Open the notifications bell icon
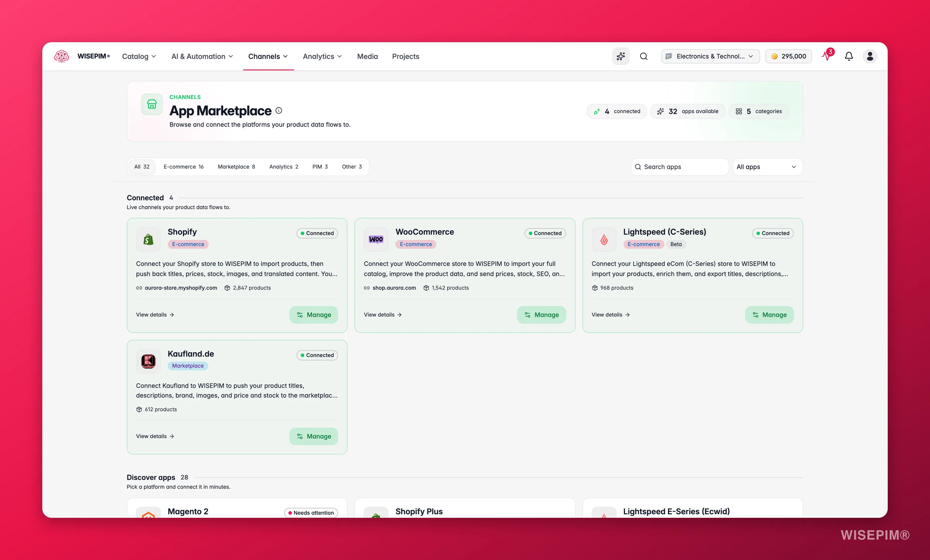The height and width of the screenshot is (560, 930). coord(849,56)
